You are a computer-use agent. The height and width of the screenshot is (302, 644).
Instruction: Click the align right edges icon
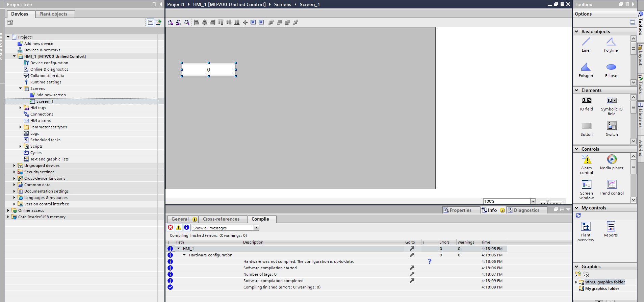(212, 22)
